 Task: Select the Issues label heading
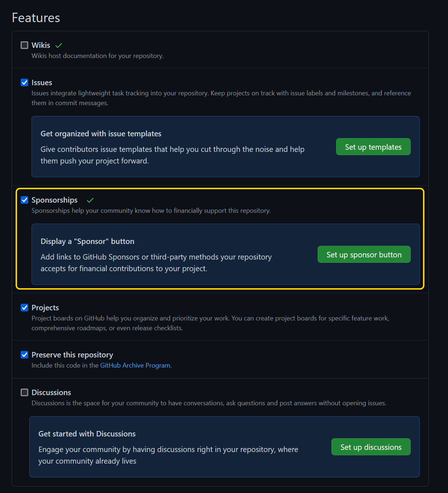pos(42,82)
